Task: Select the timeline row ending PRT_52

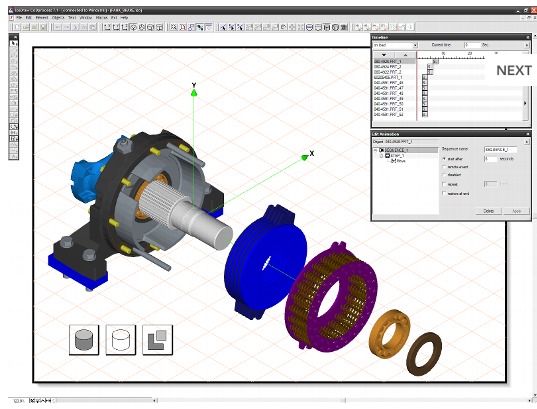Action: click(x=395, y=114)
